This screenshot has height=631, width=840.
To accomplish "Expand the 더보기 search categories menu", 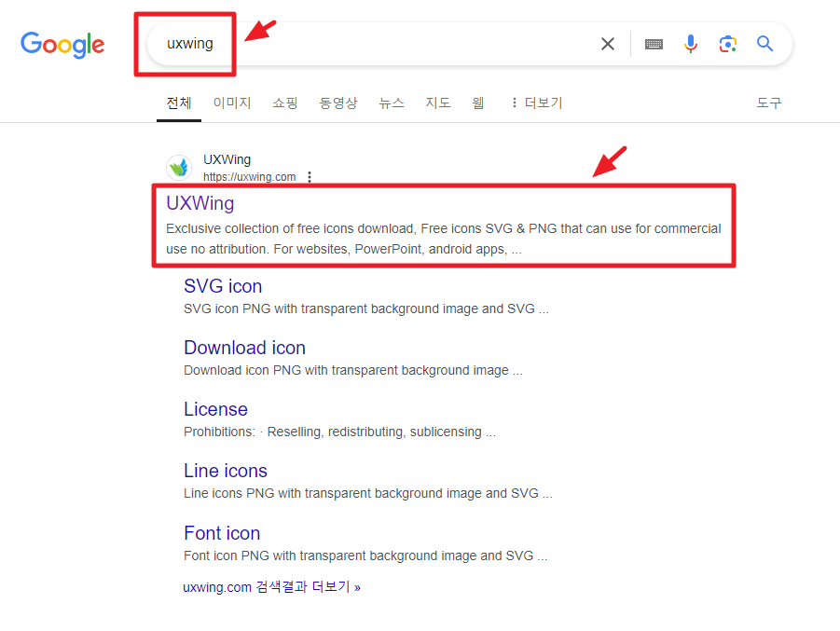I will pyautogui.click(x=538, y=103).
